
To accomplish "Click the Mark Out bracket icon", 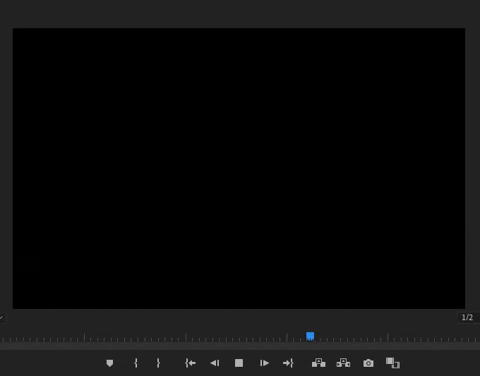I will tap(158, 363).
